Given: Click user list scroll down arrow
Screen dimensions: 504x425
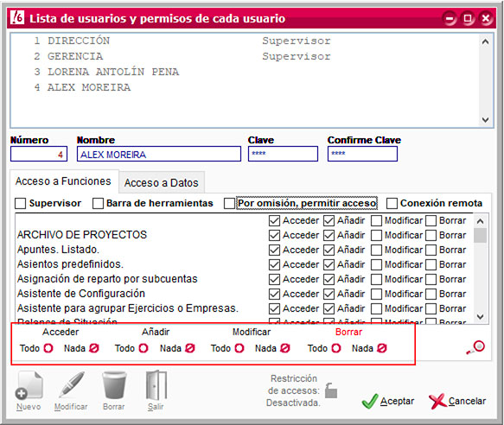Looking at the screenshot, I should coord(485,120).
